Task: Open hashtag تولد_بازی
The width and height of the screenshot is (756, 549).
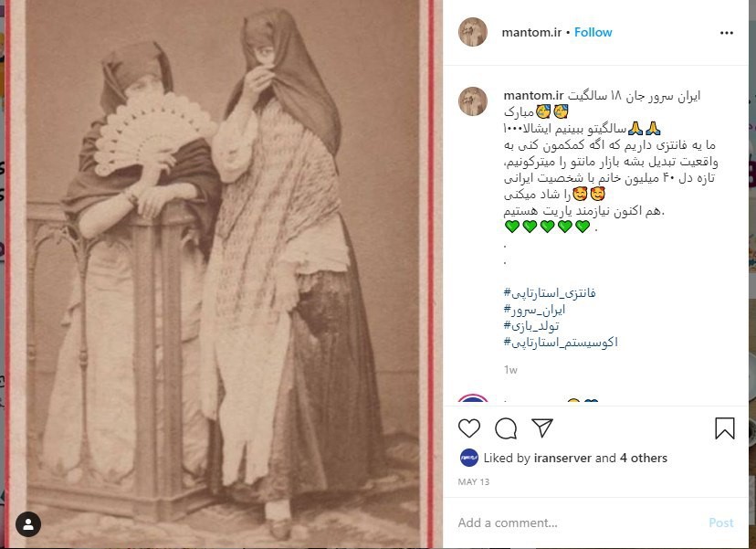Action: 531,325
